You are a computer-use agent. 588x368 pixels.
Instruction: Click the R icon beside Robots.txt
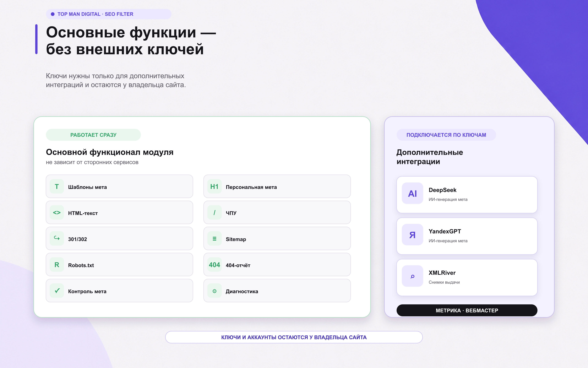point(57,264)
